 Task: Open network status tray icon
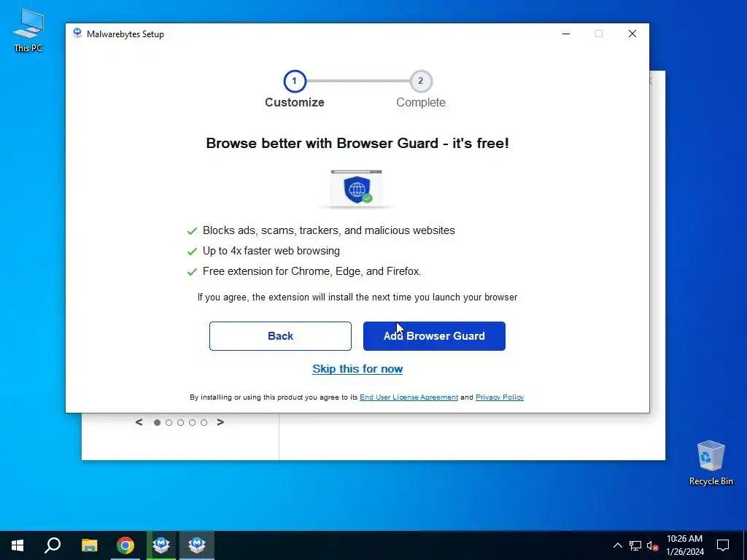point(635,545)
